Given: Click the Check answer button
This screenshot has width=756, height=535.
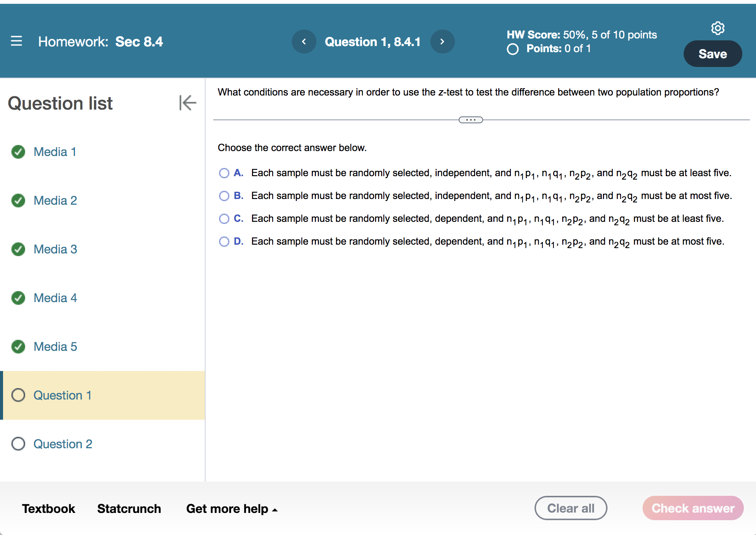Looking at the screenshot, I should pyautogui.click(x=693, y=508).
